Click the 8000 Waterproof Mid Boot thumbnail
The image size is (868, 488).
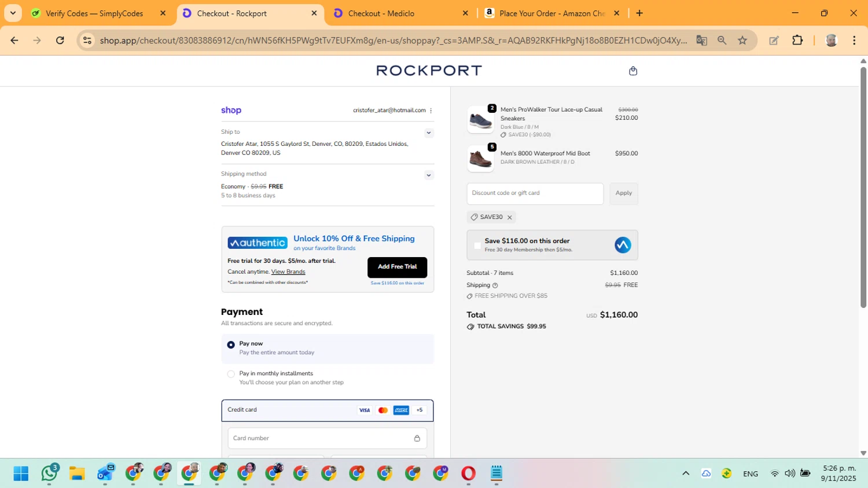click(480, 158)
